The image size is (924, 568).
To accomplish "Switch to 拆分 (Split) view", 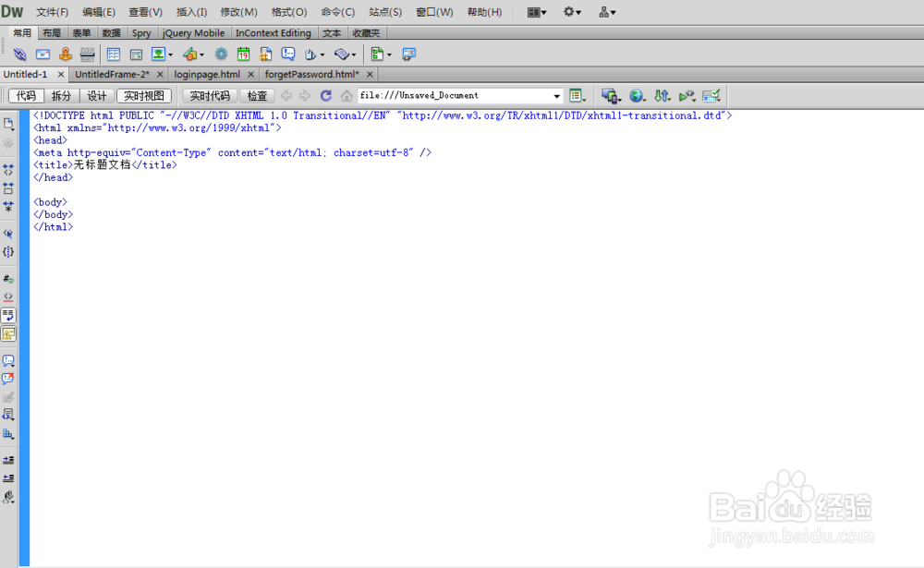I will coord(61,95).
